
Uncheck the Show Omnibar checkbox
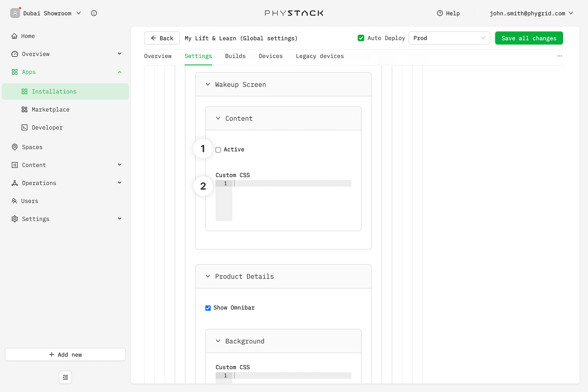pyautogui.click(x=208, y=308)
